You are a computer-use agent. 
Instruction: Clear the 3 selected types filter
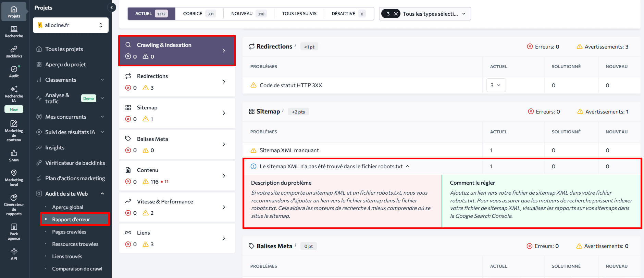click(396, 14)
